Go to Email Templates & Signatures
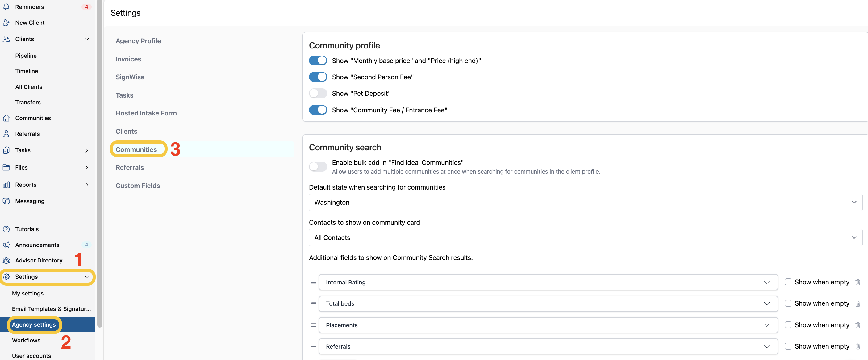 pos(51,309)
